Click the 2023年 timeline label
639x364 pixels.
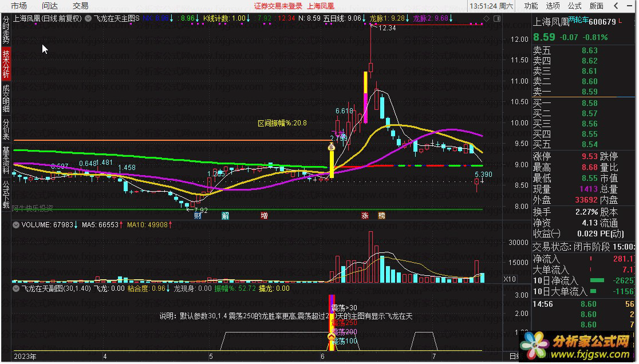pyautogui.click(x=25, y=357)
